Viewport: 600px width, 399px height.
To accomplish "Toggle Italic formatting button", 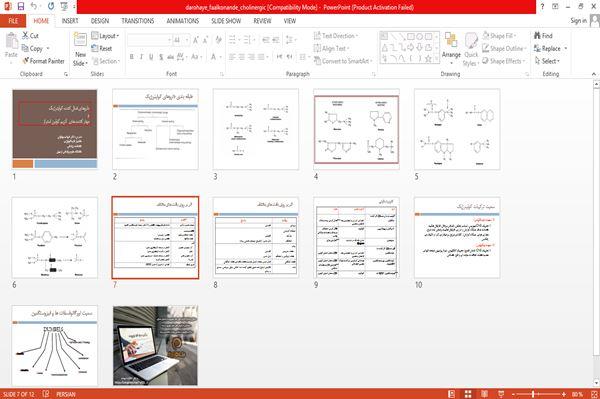I will click(141, 57).
